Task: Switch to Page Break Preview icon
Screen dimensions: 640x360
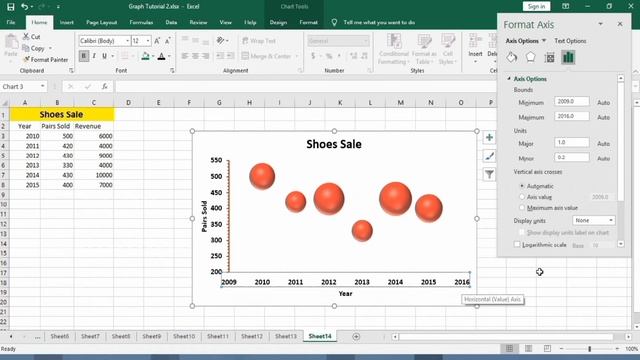Action: (547, 349)
